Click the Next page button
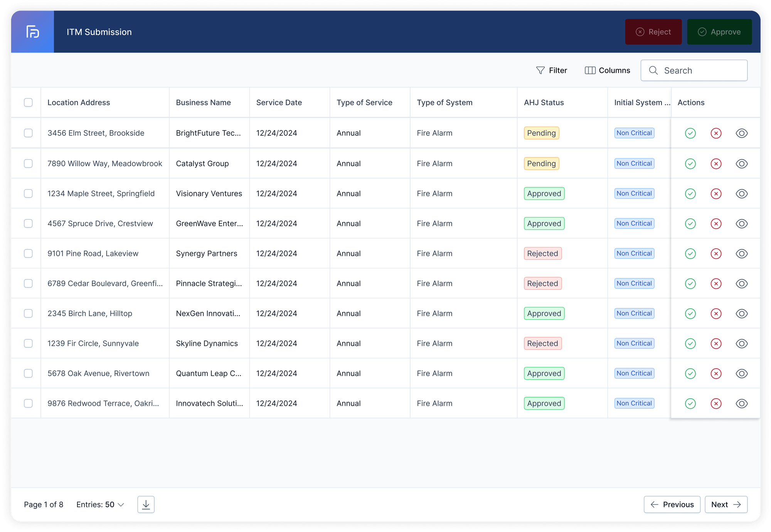Screen dimensions: 771x532 tap(726, 505)
